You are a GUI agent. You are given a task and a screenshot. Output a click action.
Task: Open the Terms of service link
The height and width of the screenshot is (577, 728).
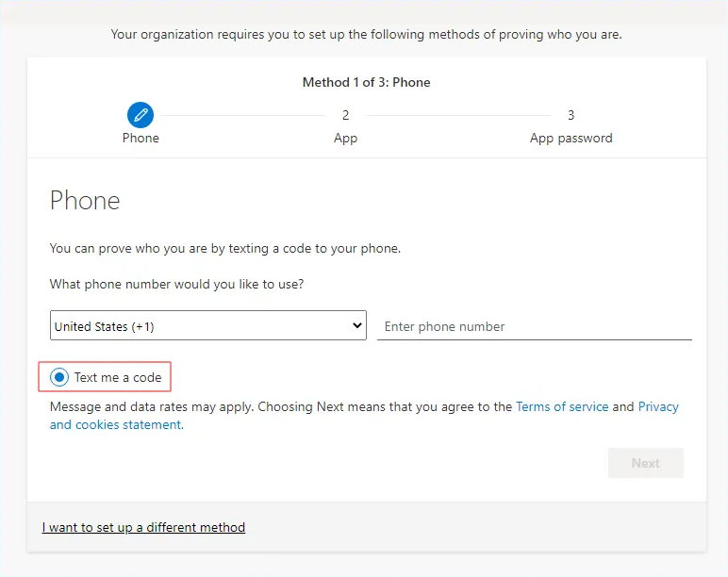point(562,406)
